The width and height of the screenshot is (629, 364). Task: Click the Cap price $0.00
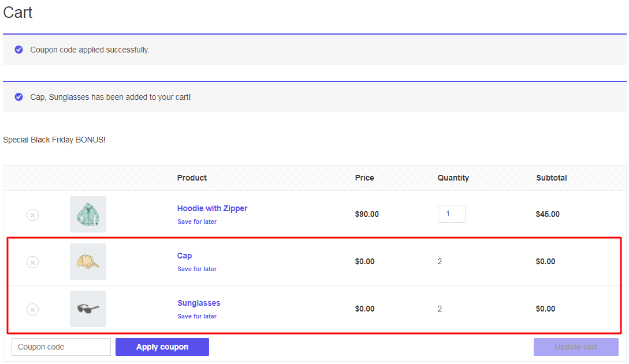coord(364,261)
